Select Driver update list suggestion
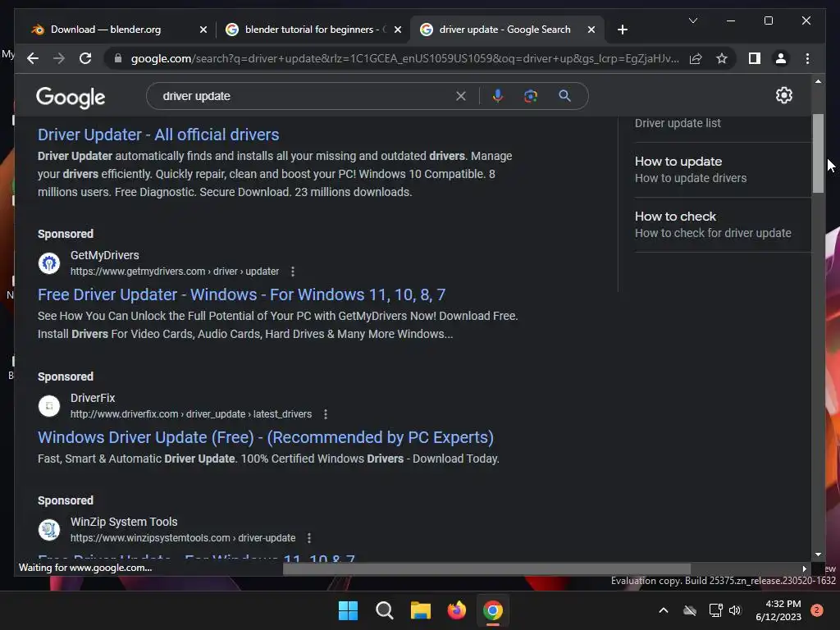 pyautogui.click(x=678, y=123)
